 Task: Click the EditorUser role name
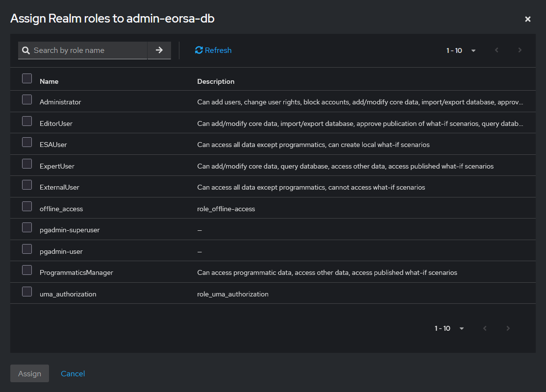coord(56,123)
